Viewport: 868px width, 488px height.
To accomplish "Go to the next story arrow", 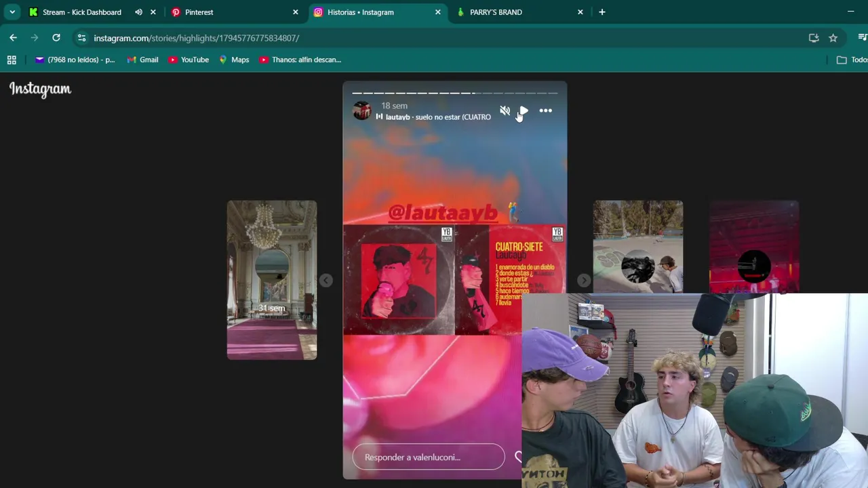I will 583,280.
